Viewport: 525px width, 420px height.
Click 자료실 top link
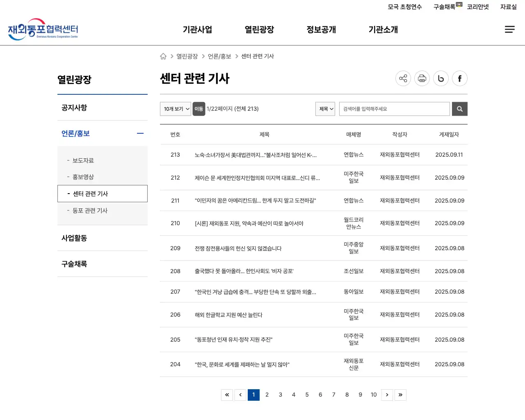click(x=509, y=7)
